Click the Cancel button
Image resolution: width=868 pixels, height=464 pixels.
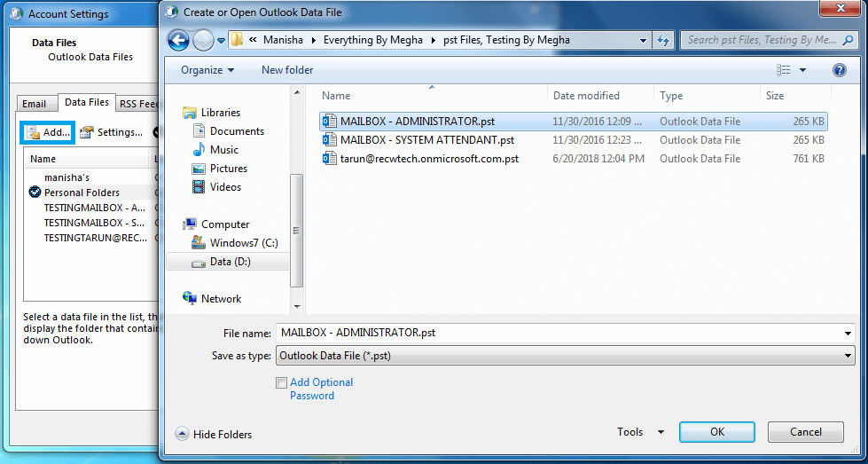pos(805,432)
